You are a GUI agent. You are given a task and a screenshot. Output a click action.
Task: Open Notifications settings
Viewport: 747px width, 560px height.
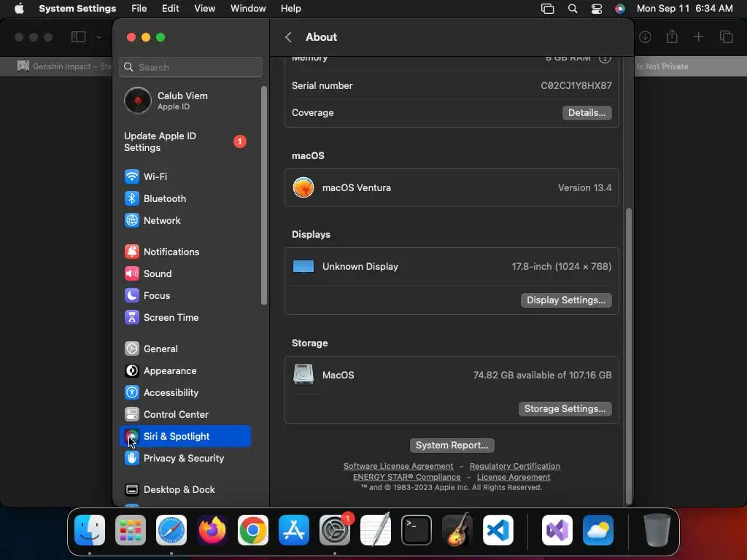pyautogui.click(x=185, y=252)
